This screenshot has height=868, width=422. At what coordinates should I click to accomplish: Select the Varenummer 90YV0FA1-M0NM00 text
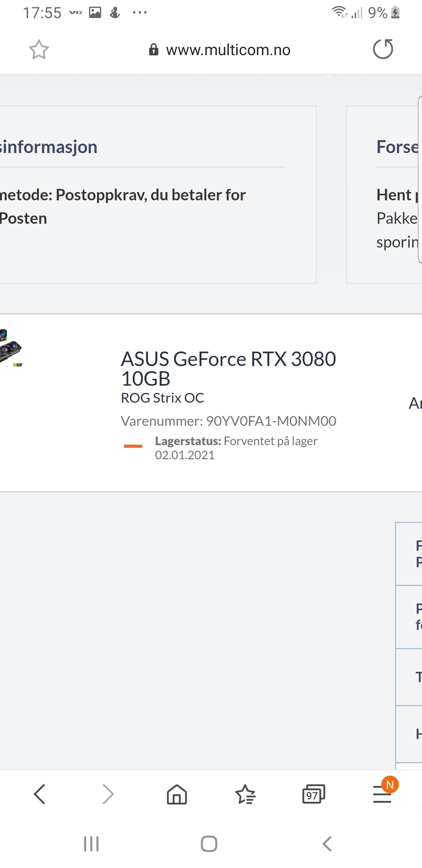point(228,421)
